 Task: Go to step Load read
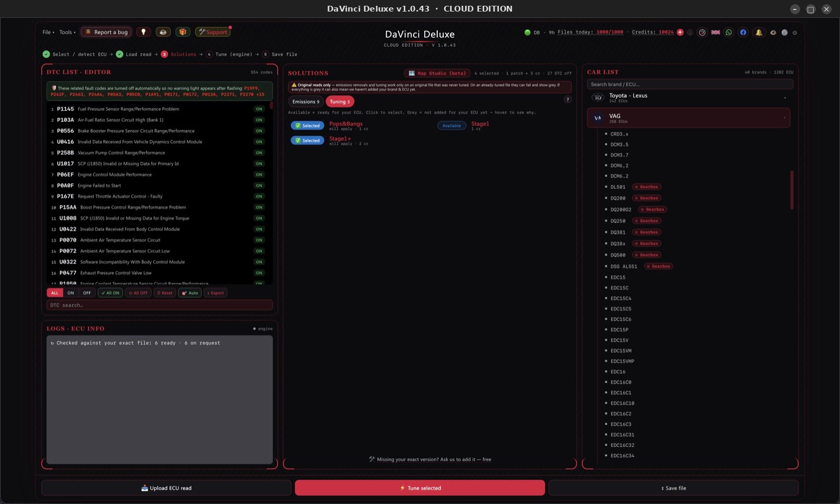pos(134,54)
